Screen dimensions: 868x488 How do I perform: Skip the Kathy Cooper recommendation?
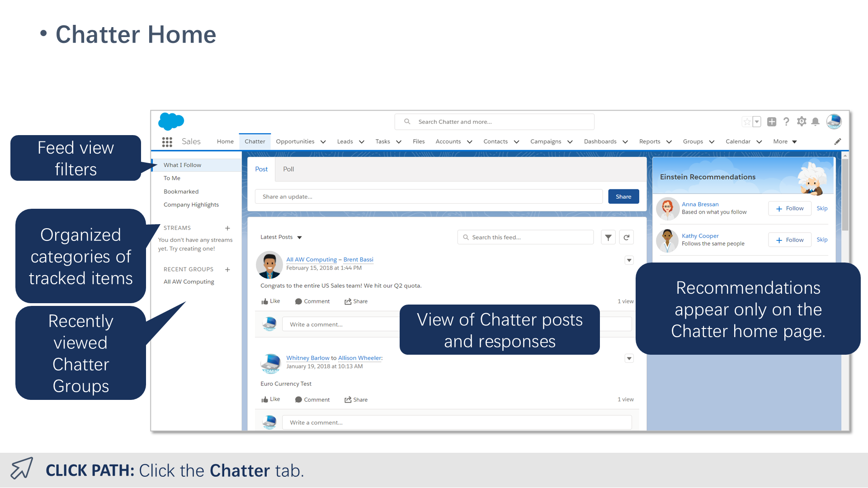(822, 239)
